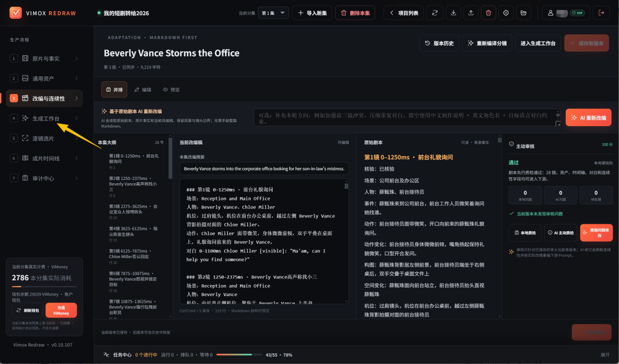The width and height of the screenshot is (619, 364).
Task: Click 进入生成工作台 button
Action: click(x=538, y=43)
